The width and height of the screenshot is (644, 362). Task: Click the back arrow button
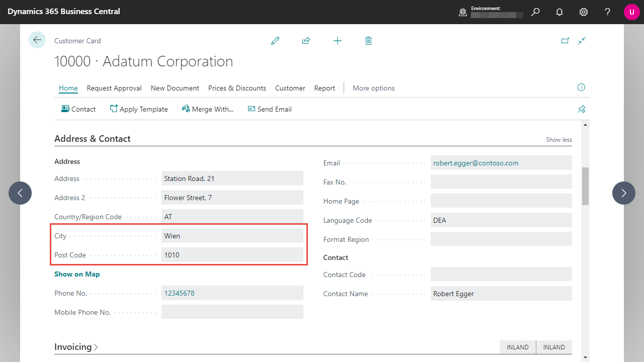coord(37,40)
